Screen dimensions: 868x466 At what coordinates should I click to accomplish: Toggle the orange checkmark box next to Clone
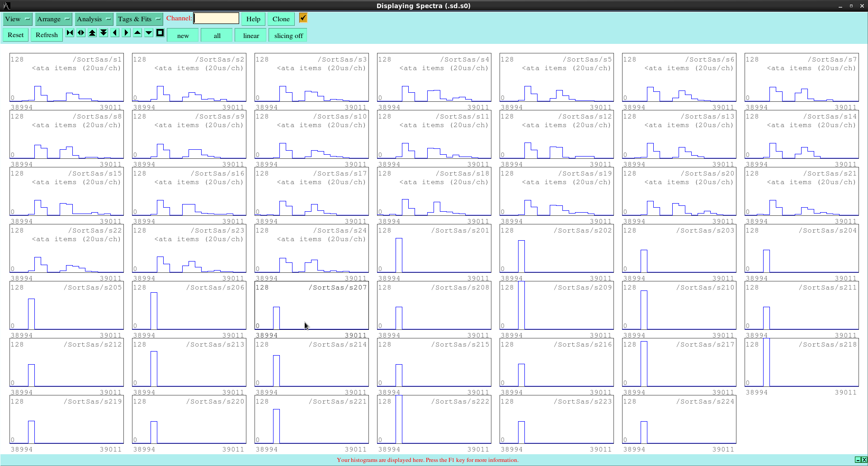(x=303, y=18)
